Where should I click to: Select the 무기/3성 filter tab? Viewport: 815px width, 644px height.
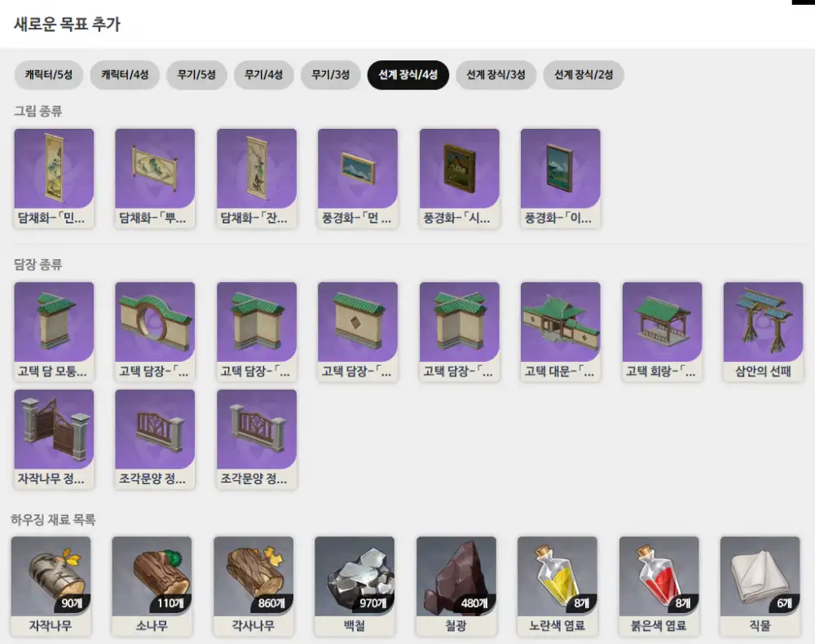330,75
